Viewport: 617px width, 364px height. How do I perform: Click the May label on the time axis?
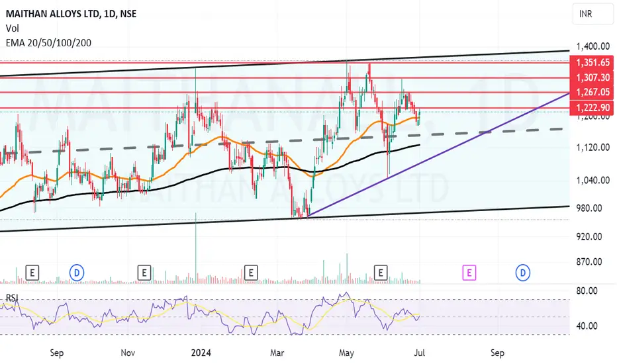(346, 353)
